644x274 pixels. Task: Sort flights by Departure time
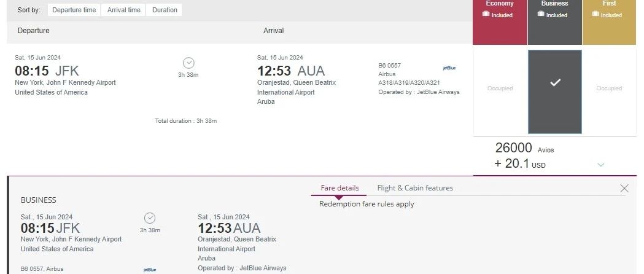point(74,10)
